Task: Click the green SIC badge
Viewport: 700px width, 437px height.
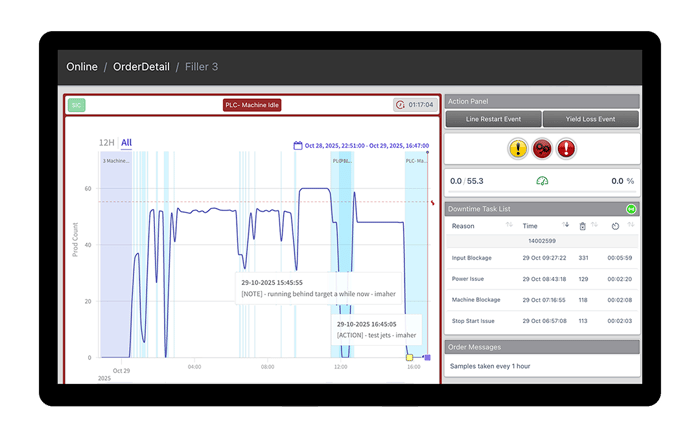Action: click(76, 104)
